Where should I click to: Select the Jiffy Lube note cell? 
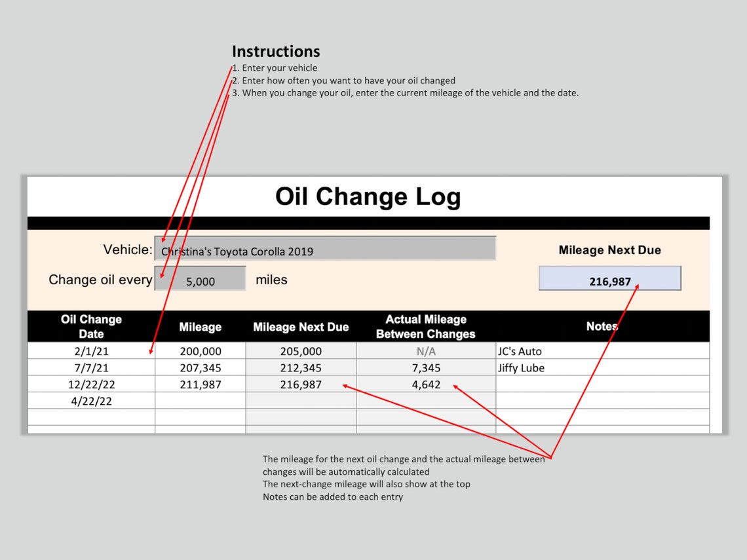point(520,368)
